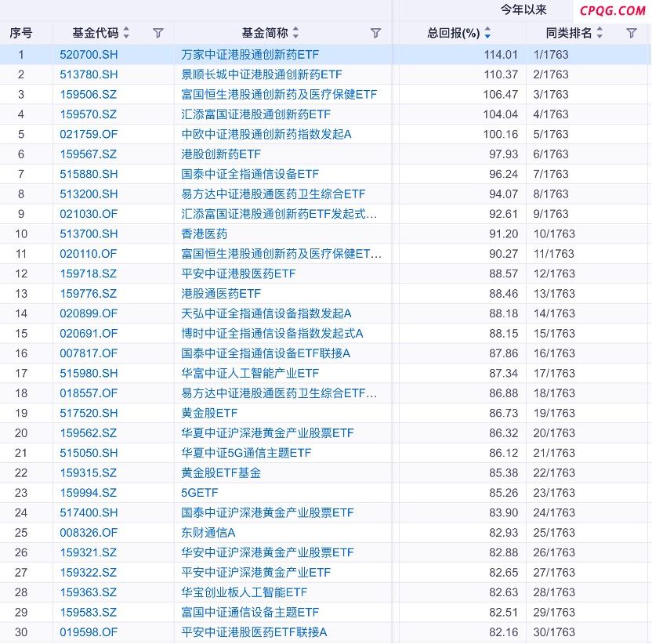Open fund code 159994.SZ for 5GETF
This screenshot has height=644, width=652.
[89, 493]
